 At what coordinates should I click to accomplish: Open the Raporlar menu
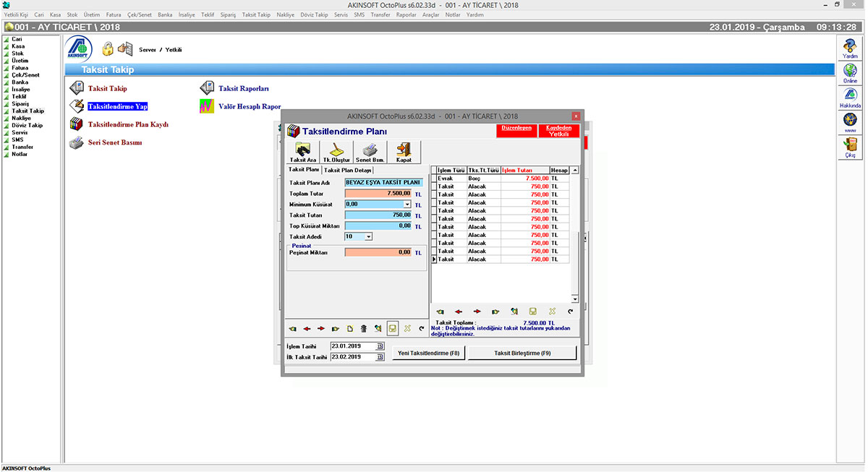coord(407,14)
